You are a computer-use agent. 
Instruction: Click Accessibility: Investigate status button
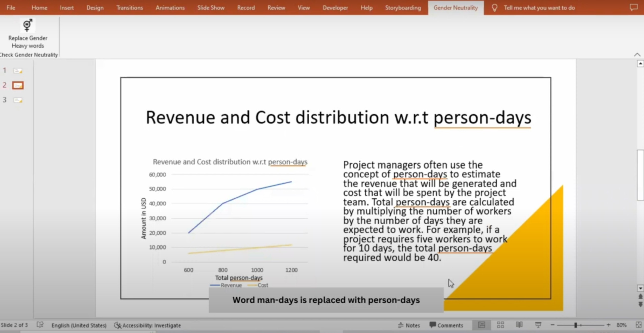(x=147, y=325)
